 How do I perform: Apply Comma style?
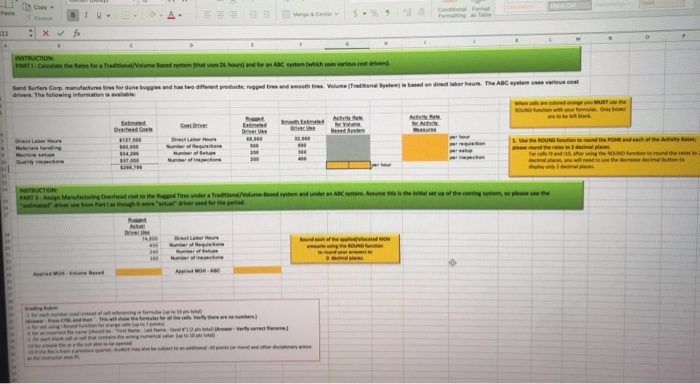(x=388, y=14)
